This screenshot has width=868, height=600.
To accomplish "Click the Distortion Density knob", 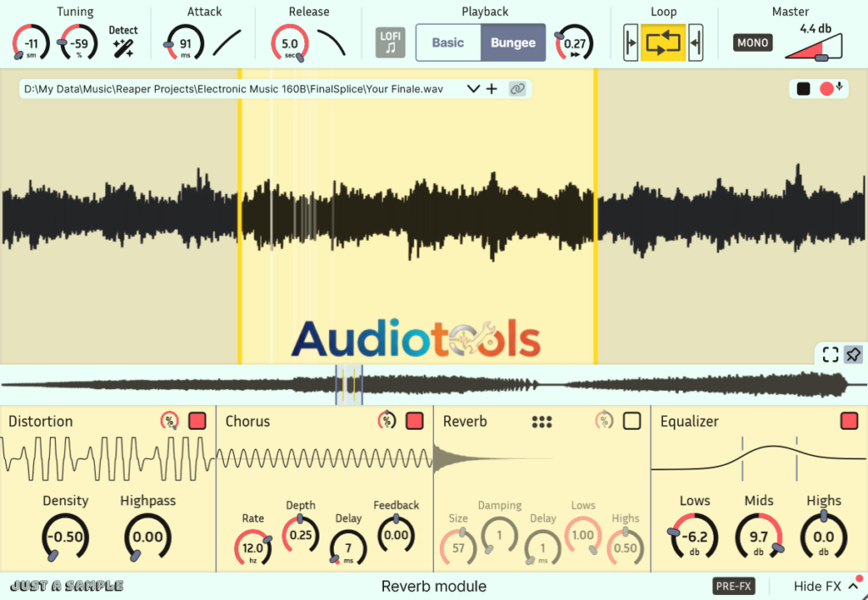I will [65, 537].
